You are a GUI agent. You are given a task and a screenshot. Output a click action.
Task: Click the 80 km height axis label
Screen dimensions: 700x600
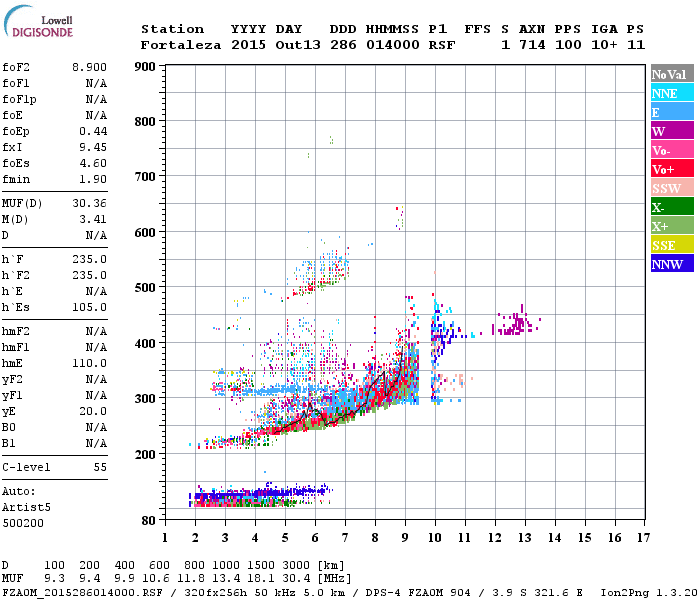149,521
